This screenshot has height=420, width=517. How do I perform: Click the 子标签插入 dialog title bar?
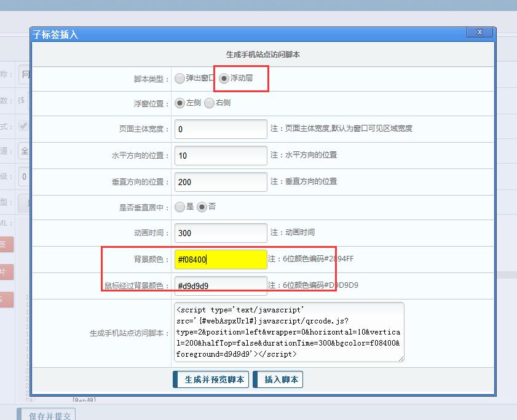(x=246, y=34)
